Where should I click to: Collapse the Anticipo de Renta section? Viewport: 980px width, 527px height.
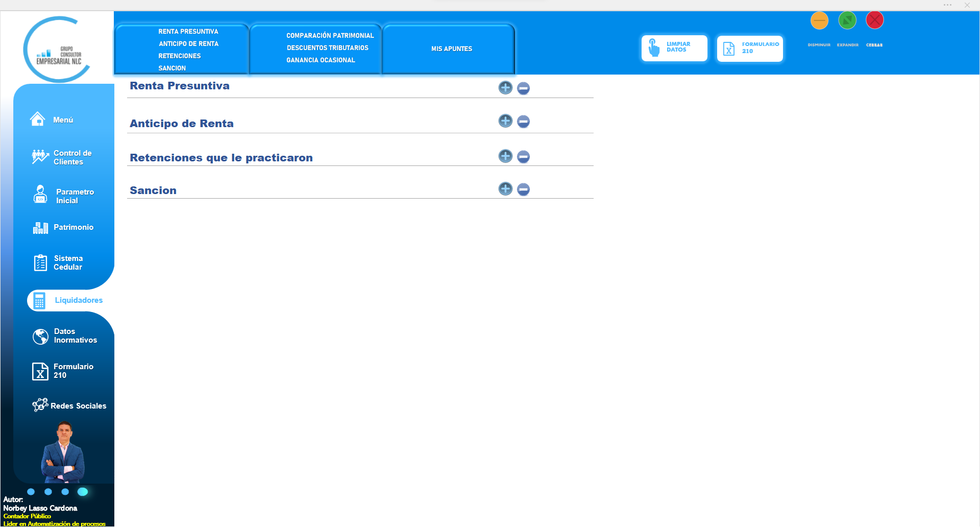pyautogui.click(x=523, y=122)
